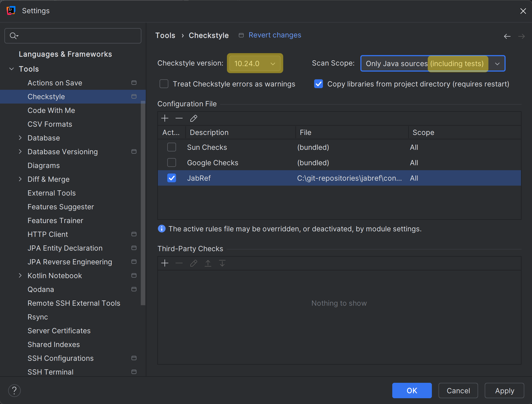The width and height of the screenshot is (532, 404).
Task: Click project-level icon next to Database Versioning
Action: click(134, 151)
